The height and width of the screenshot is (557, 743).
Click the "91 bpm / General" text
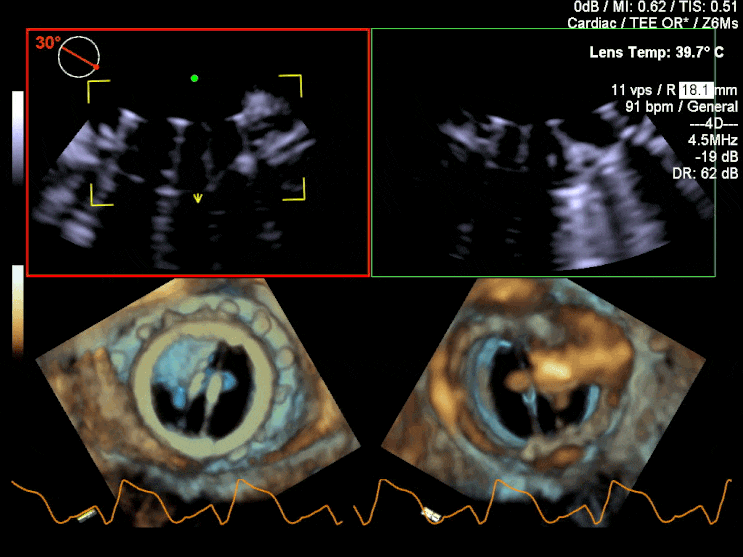point(681,107)
